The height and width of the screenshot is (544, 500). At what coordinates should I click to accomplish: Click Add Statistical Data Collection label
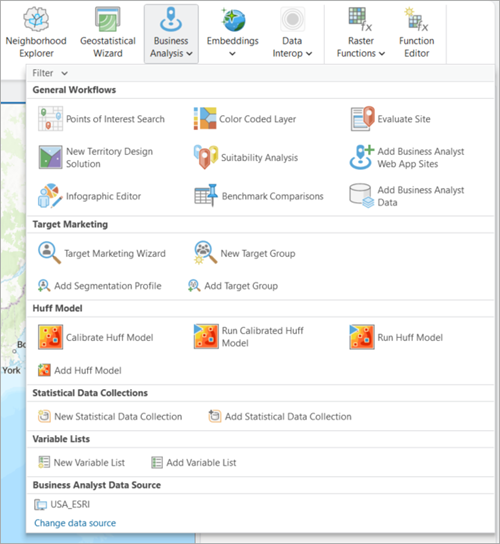[x=288, y=416]
